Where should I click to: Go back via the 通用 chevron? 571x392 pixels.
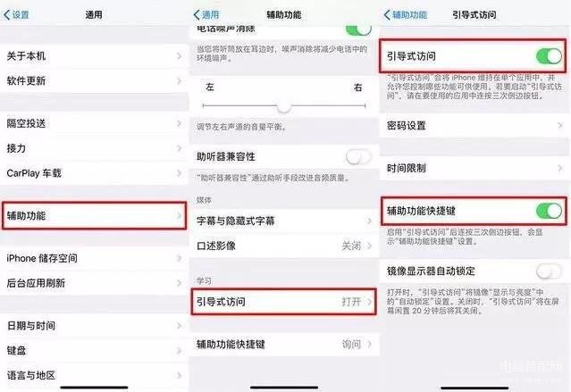point(206,15)
